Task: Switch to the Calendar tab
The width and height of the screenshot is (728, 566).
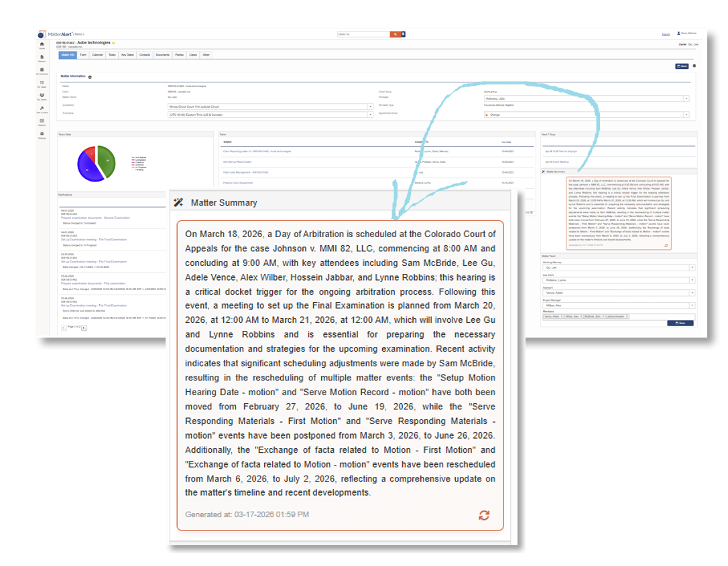Action: click(97, 55)
